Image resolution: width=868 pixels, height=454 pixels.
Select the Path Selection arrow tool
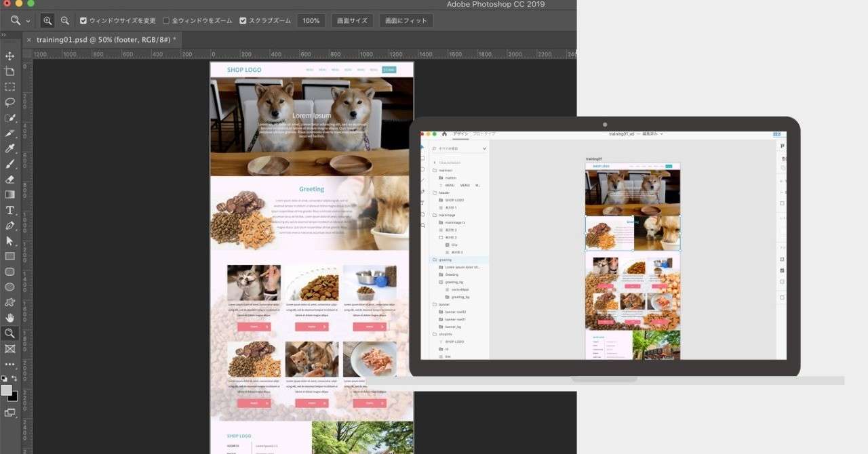pos(9,241)
